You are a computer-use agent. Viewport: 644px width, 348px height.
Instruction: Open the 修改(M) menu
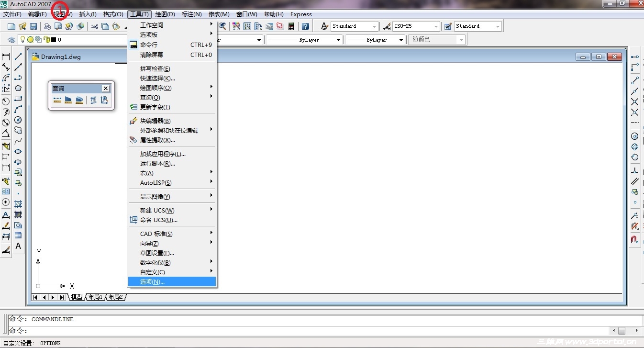(219, 14)
